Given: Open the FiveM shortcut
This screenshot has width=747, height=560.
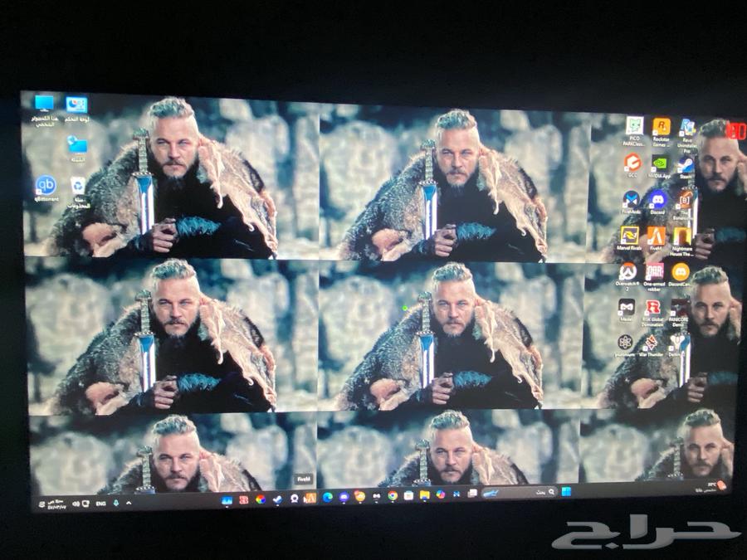Looking at the screenshot, I should [657, 233].
